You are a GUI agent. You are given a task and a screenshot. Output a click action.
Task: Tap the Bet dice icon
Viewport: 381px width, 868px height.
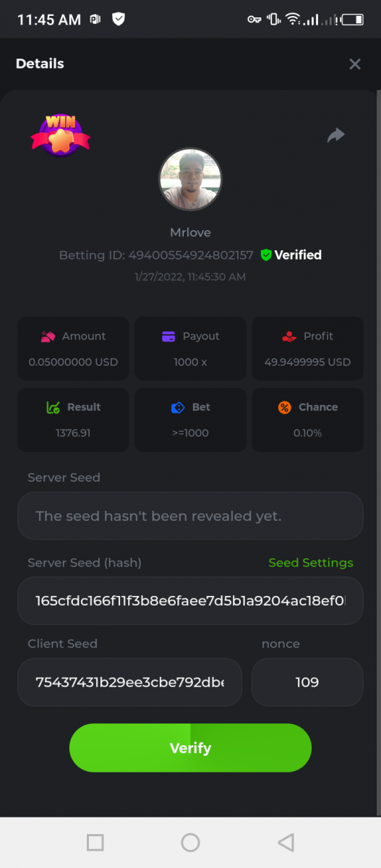178,407
